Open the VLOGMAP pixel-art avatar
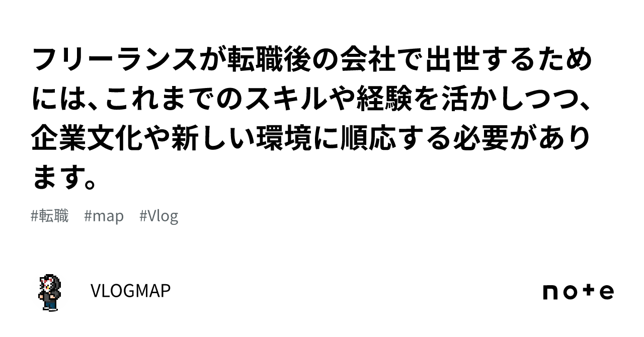644x337 pixels. [49, 292]
